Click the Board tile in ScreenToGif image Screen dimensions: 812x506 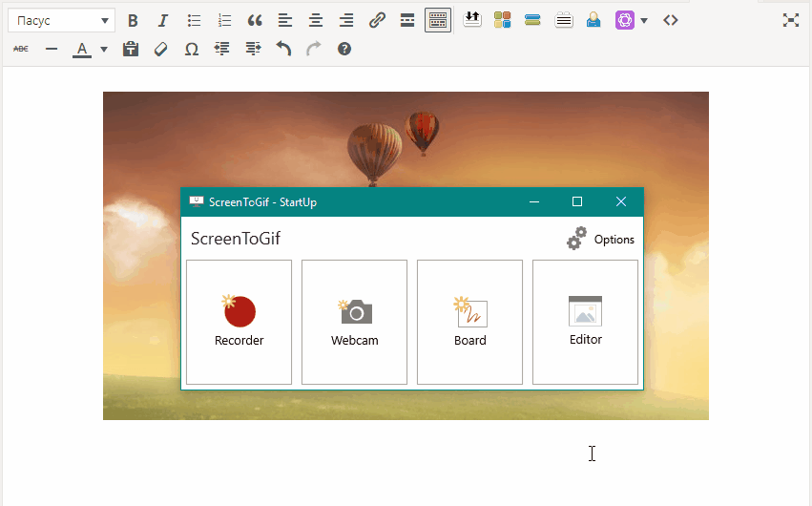469,322
